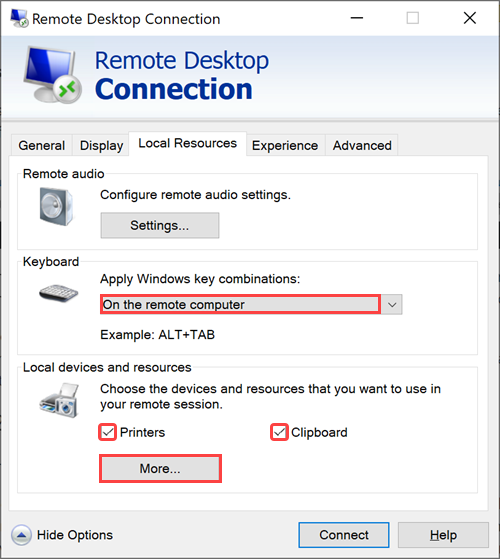Uncheck the Clipboard checkbox
This screenshot has height=559, width=500.
tap(279, 432)
